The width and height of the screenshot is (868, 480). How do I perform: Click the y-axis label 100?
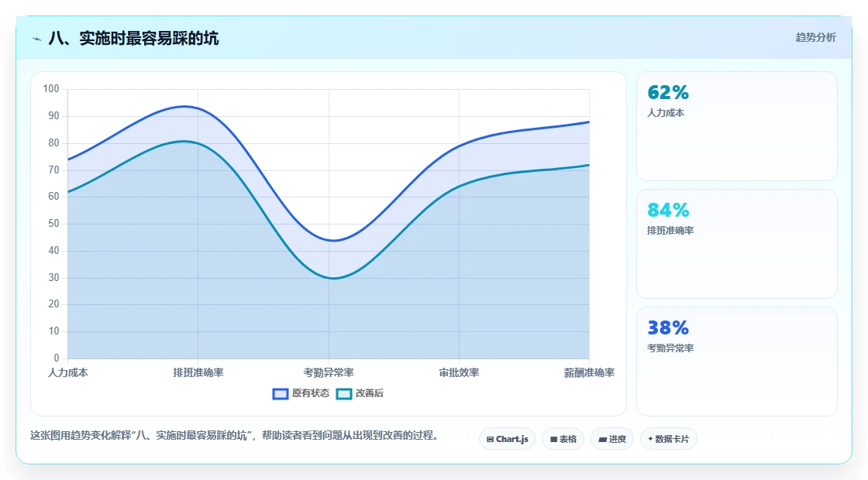point(51,89)
